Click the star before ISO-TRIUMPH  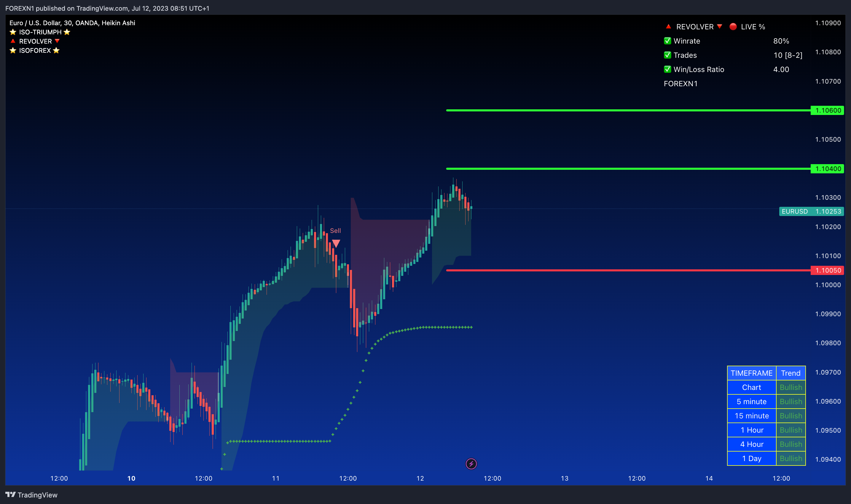(x=13, y=32)
